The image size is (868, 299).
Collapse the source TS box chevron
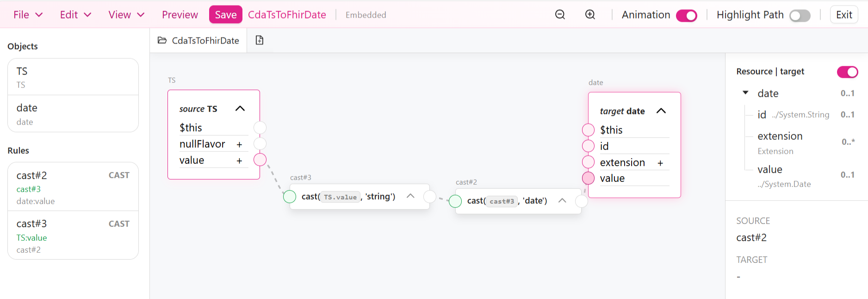click(240, 109)
